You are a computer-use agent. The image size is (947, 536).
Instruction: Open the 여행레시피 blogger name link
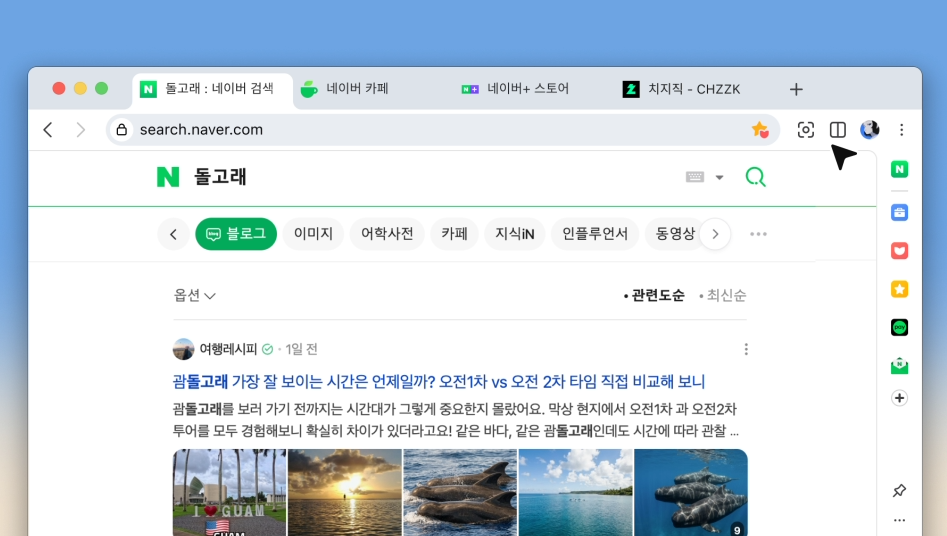(228, 349)
